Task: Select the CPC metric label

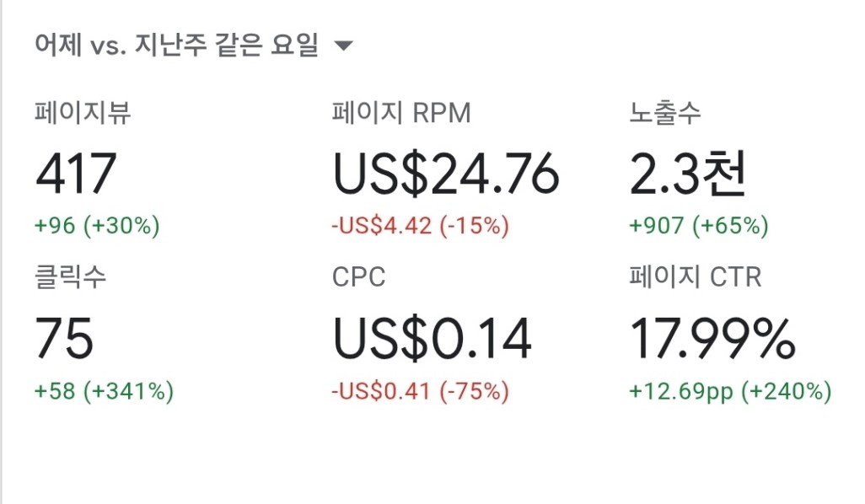Action: point(358,276)
